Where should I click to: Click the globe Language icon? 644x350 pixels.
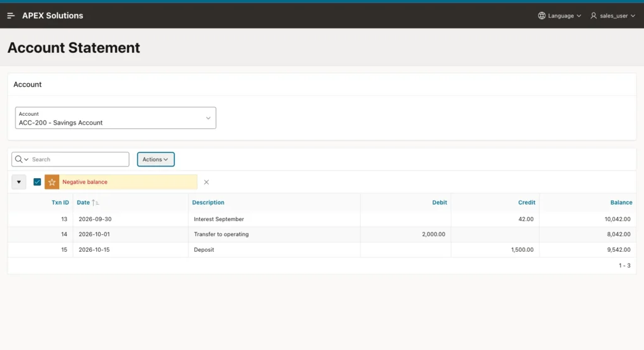(x=541, y=16)
